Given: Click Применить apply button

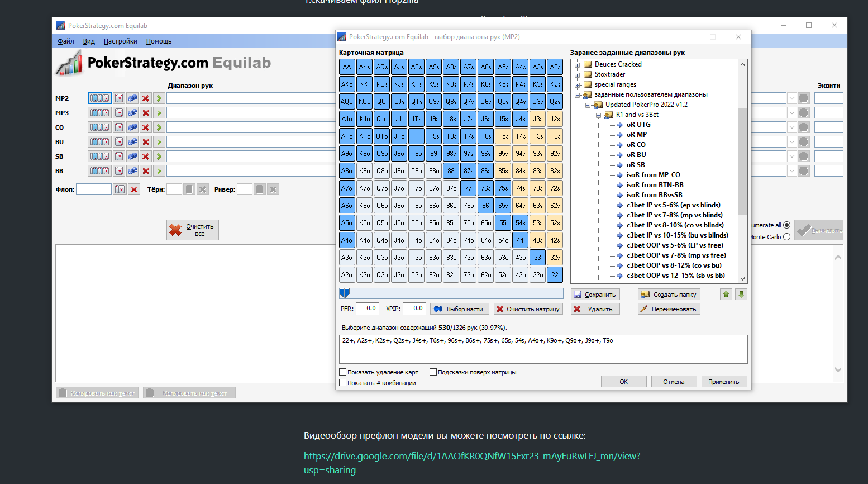Looking at the screenshot, I should point(724,382).
